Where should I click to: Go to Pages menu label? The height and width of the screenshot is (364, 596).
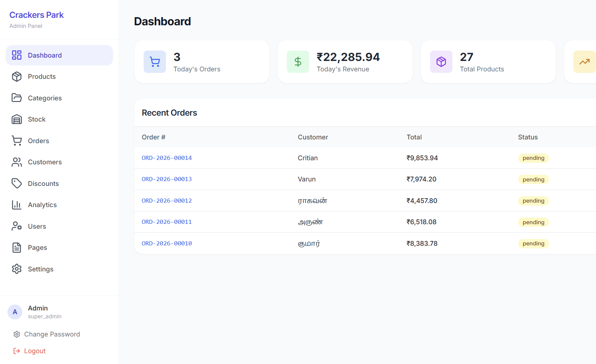[37, 248]
